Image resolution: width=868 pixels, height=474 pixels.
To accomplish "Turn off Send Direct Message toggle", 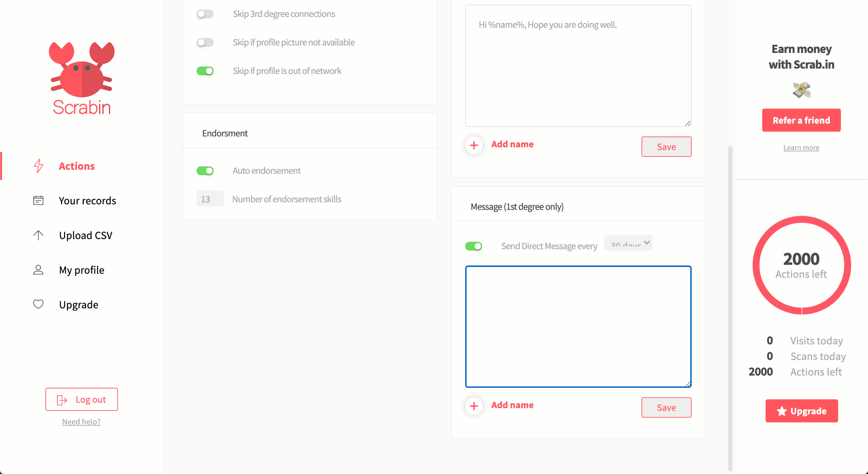I will [x=474, y=246].
